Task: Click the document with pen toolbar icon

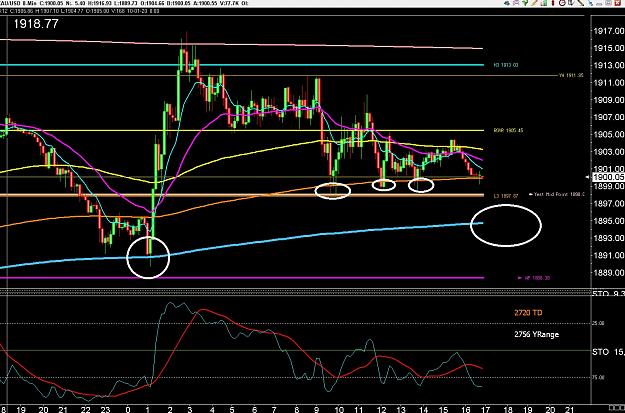Action: [571, 3]
